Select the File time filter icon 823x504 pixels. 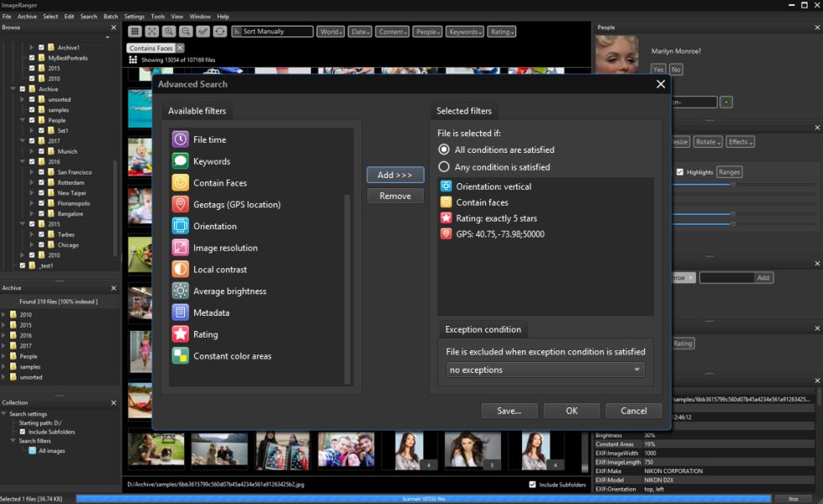pos(180,139)
